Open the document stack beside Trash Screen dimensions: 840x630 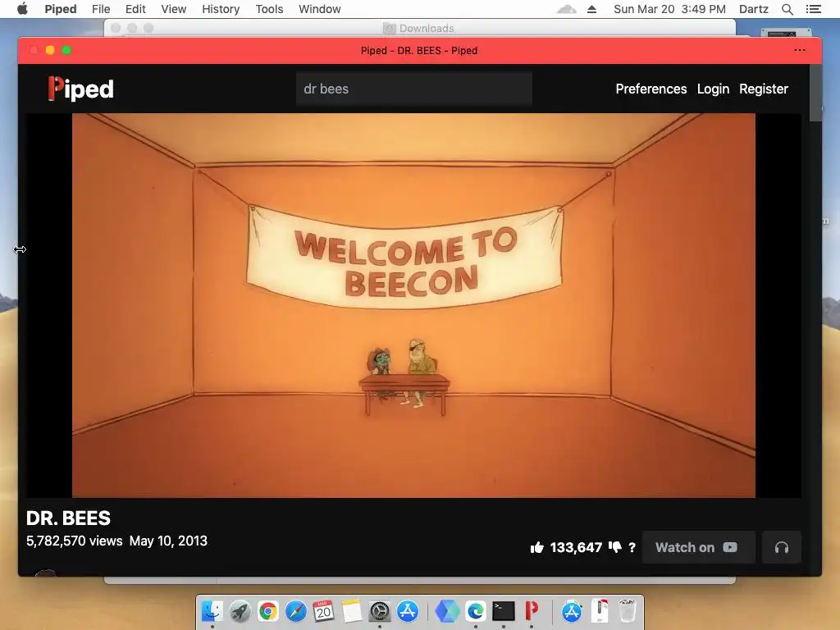click(x=600, y=610)
